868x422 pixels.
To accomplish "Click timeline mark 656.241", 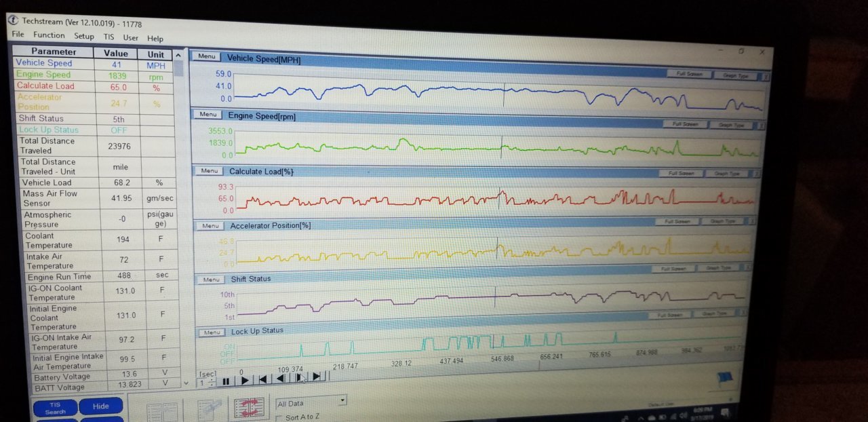I will click(552, 357).
